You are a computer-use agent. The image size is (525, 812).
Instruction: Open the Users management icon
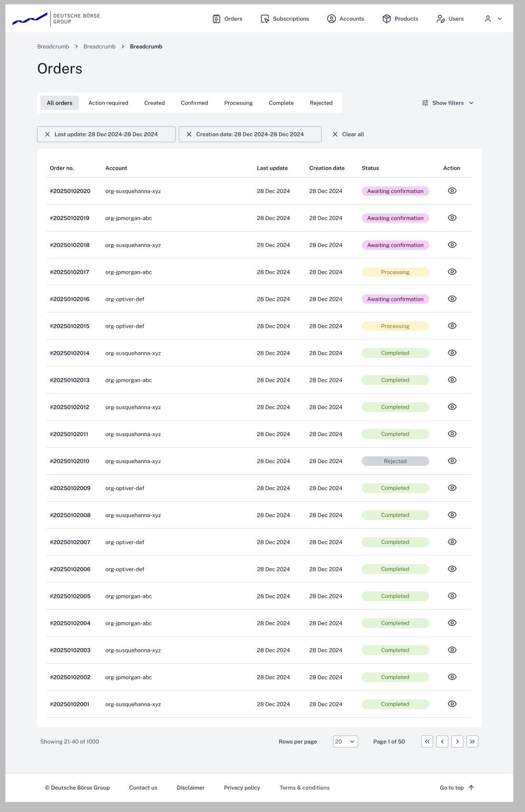(x=440, y=19)
